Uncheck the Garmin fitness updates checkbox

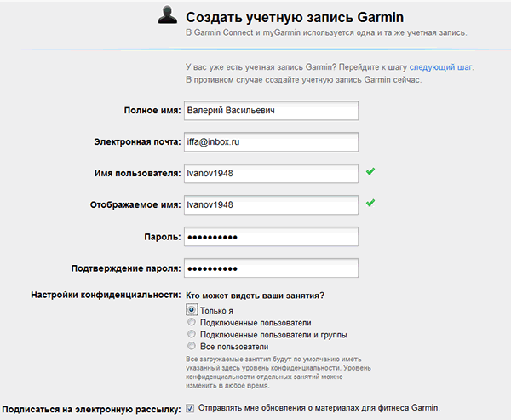click(190, 408)
